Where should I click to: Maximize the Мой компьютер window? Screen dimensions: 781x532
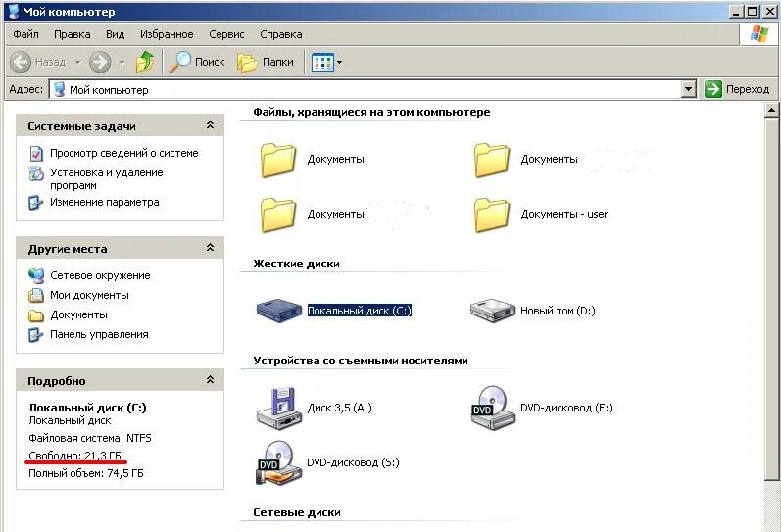[753, 11]
